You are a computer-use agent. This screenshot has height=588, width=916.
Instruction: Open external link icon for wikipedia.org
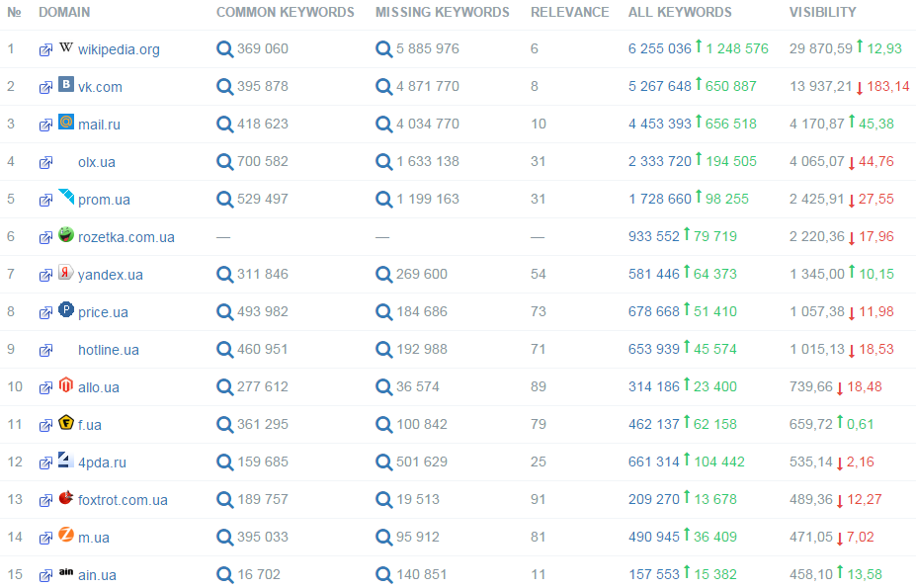[45, 50]
